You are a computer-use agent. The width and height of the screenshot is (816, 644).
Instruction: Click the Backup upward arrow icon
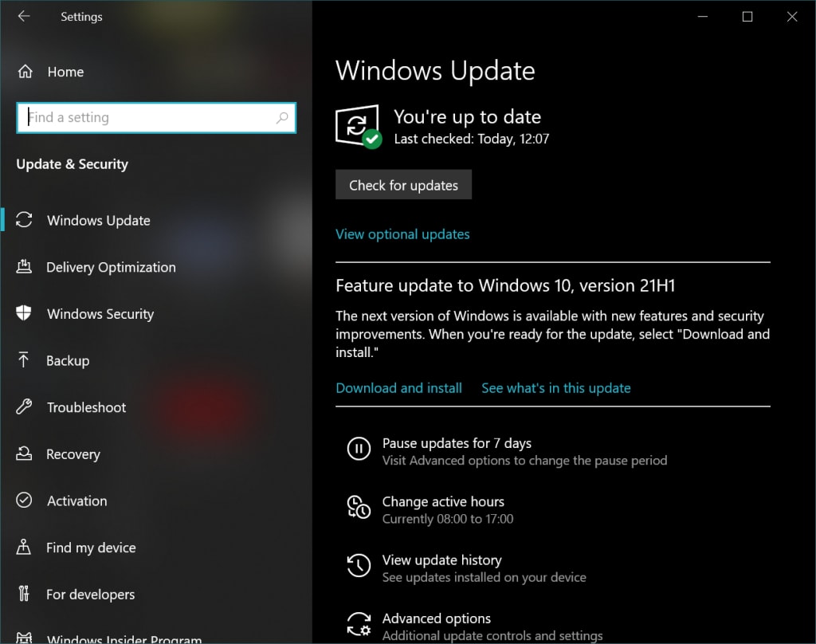click(24, 359)
